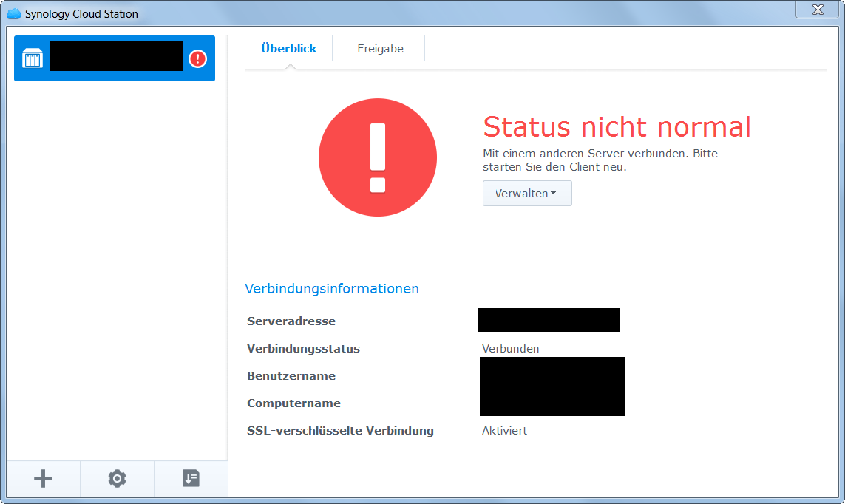Click the Verbindungsinformationen section heading
The image size is (845, 504).
click(332, 288)
